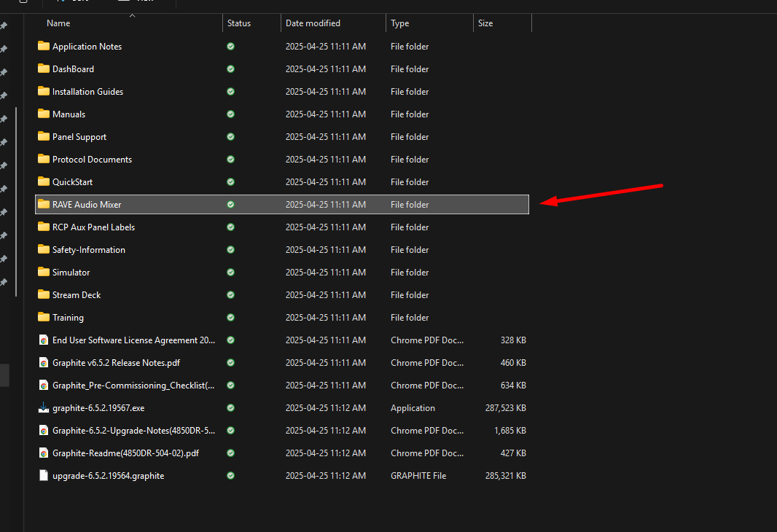The width and height of the screenshot is (777, 532).
Task: Select the 'RCP Aux Panel Labels' folder name
Action: (93, 227)
